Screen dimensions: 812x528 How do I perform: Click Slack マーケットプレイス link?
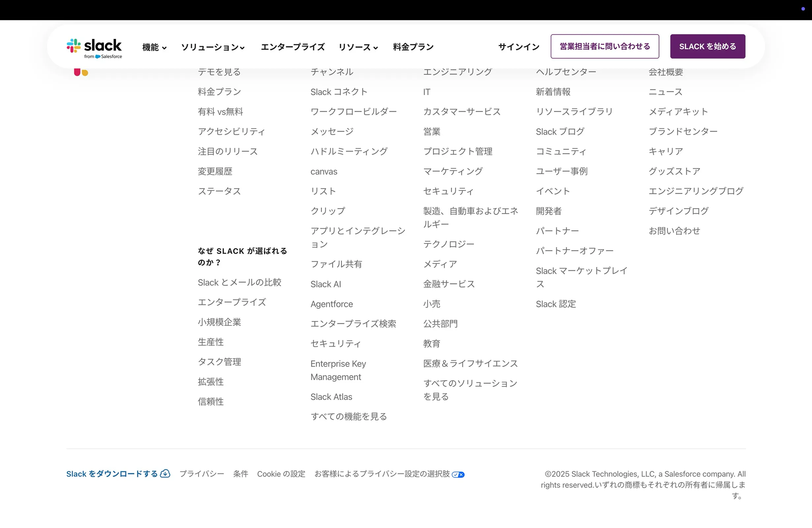pyautogui.click(x=581, y=277)
